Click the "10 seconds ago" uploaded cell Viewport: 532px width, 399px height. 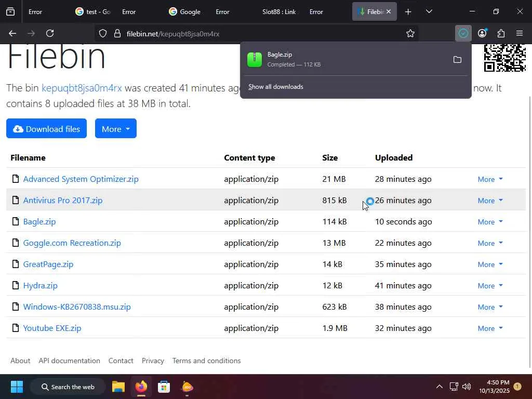(403, 221)
